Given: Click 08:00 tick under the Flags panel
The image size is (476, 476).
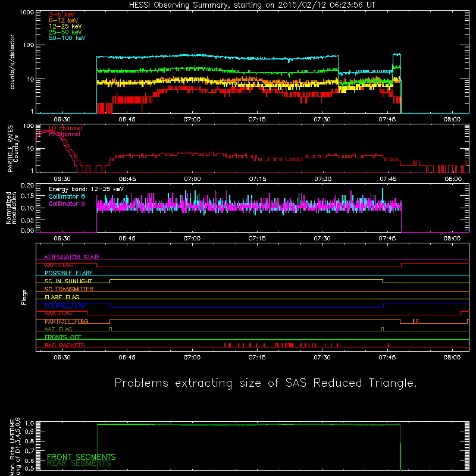Looking at the screenshot, I should click(452, 358).
